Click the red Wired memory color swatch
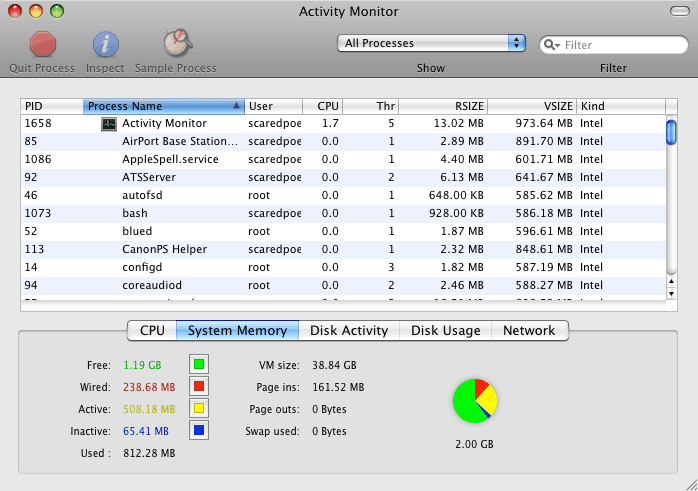 [199, 386]
